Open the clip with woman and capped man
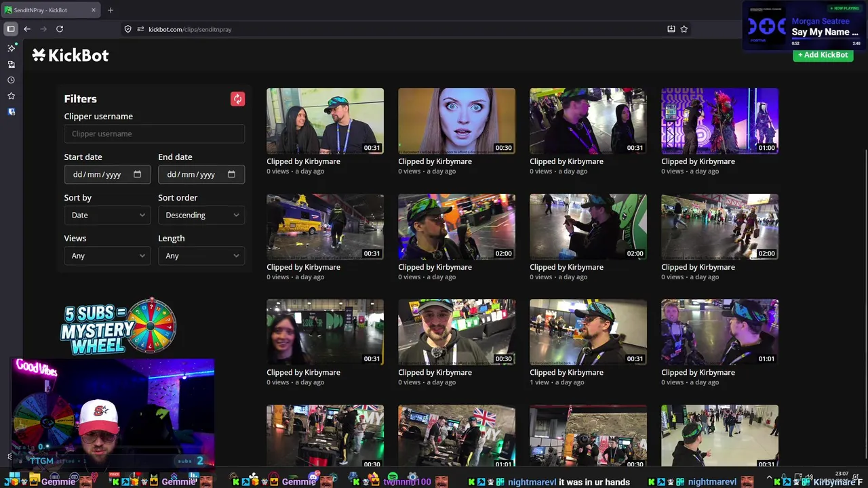Screen dimensions: 868x488 pos(325,121)
